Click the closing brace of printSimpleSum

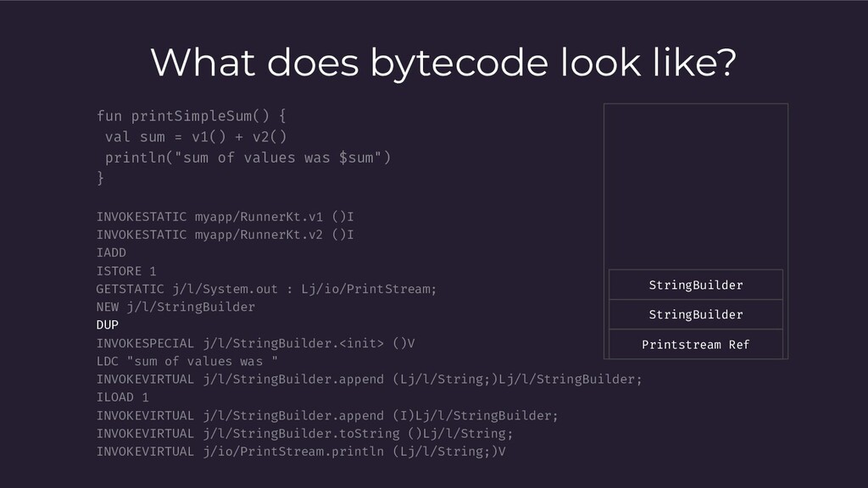[x=100, y=178]
